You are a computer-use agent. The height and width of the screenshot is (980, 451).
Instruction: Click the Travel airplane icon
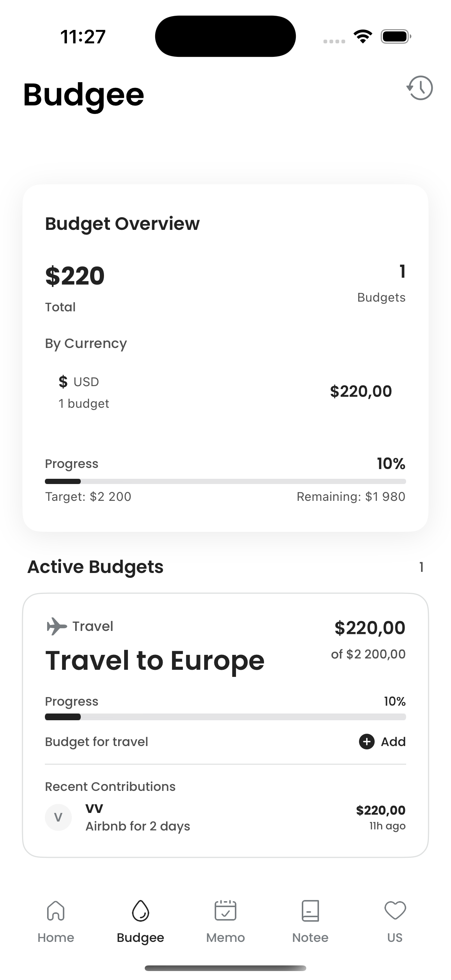57,626
